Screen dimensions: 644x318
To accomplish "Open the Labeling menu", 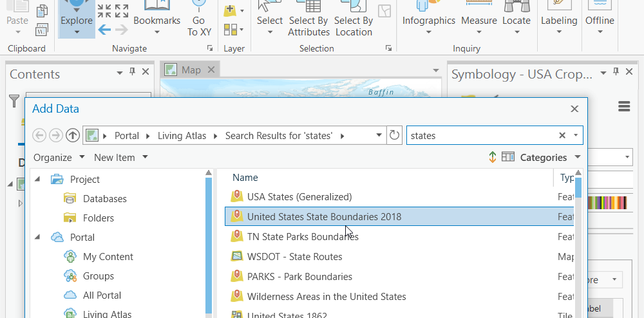I will coord(558,19).
